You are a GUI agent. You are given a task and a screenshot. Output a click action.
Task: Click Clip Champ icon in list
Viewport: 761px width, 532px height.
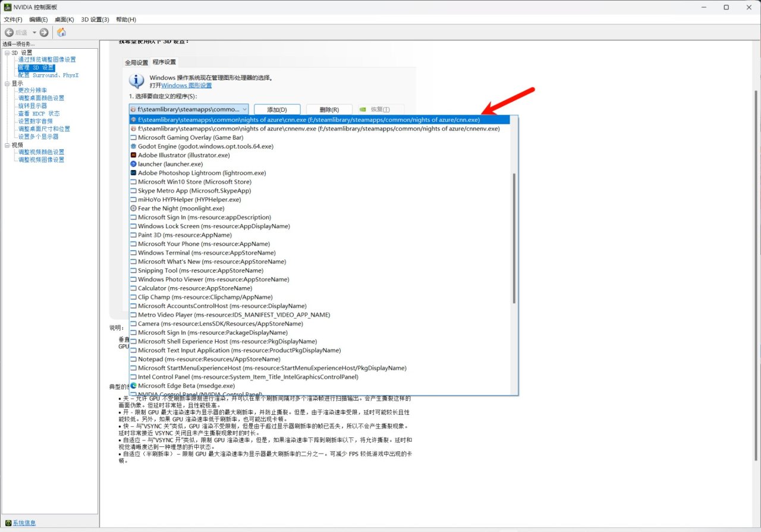coord(133,297)
